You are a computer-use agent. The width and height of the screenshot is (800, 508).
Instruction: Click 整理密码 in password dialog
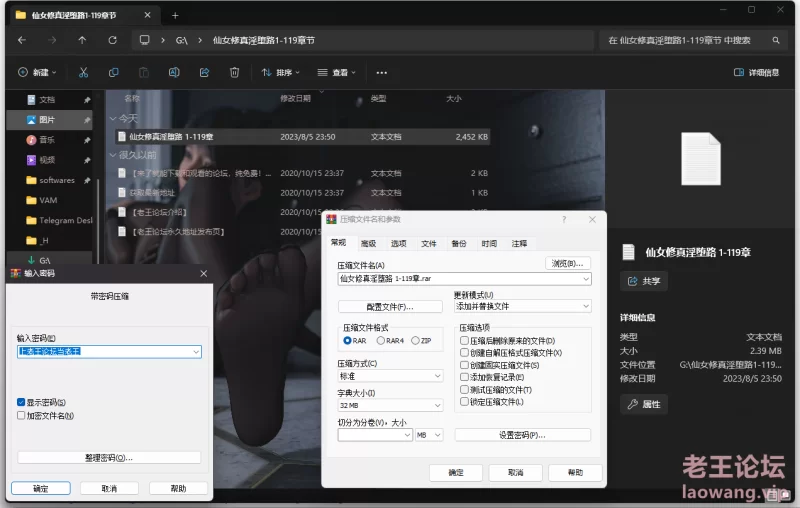[109, 458]
